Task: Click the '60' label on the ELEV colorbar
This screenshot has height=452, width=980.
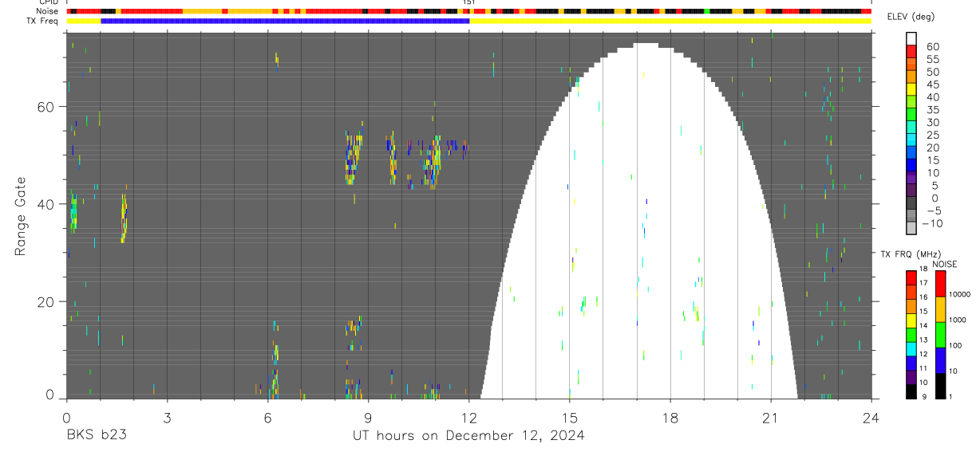Action: tap(933, 46)
